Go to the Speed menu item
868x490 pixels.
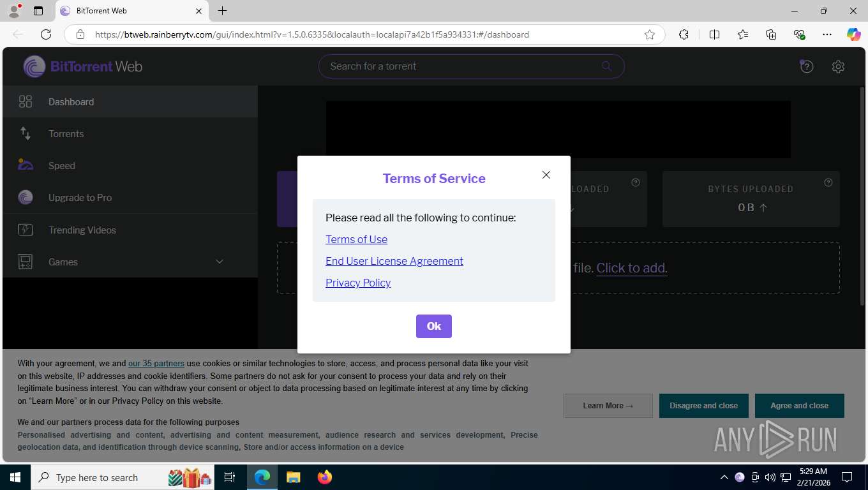point(130,165)
